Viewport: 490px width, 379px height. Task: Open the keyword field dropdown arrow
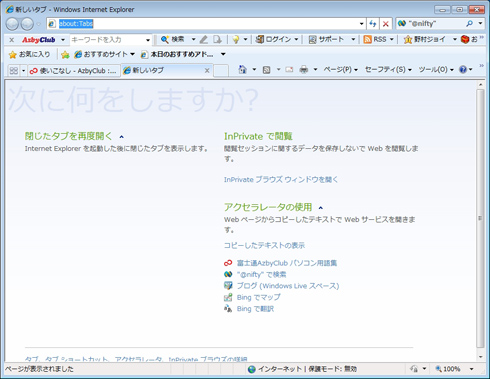coord(148,40)
